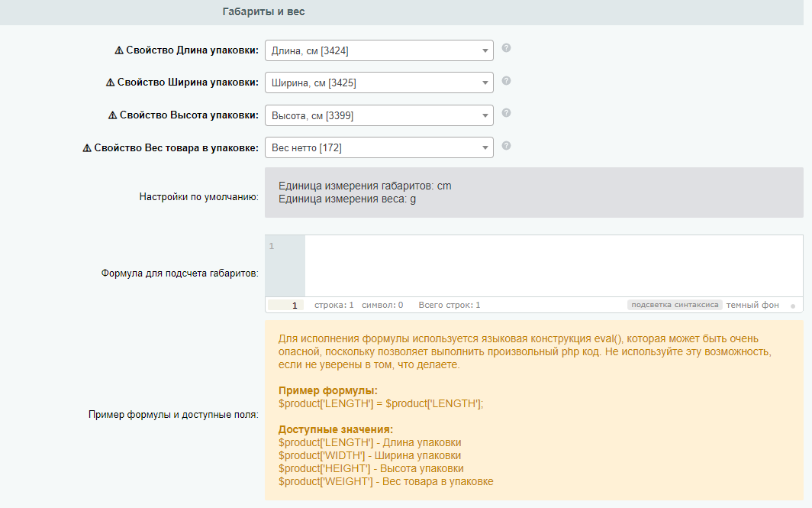This screenshot has height=508, width=812.
Task: Click the example formula $product['LENGTH'] = $product['LENGTH'];
Action: coord(381,404)
